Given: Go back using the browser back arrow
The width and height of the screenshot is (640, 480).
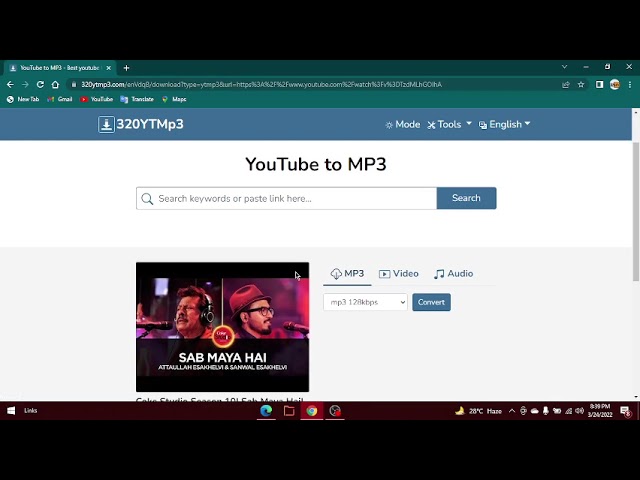Looking at the screenshot, I should (x=11, y=84).
